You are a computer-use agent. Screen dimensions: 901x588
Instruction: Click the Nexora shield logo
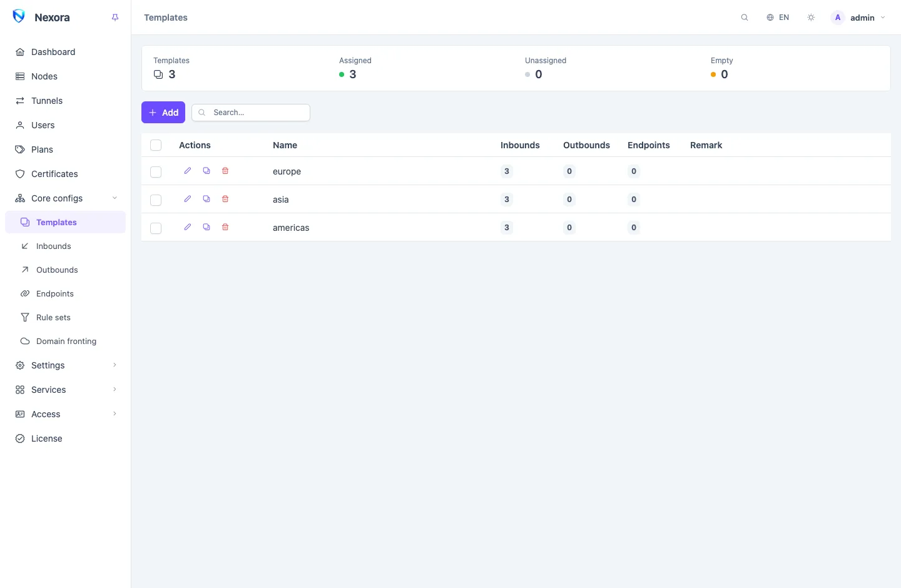[19, 17]
